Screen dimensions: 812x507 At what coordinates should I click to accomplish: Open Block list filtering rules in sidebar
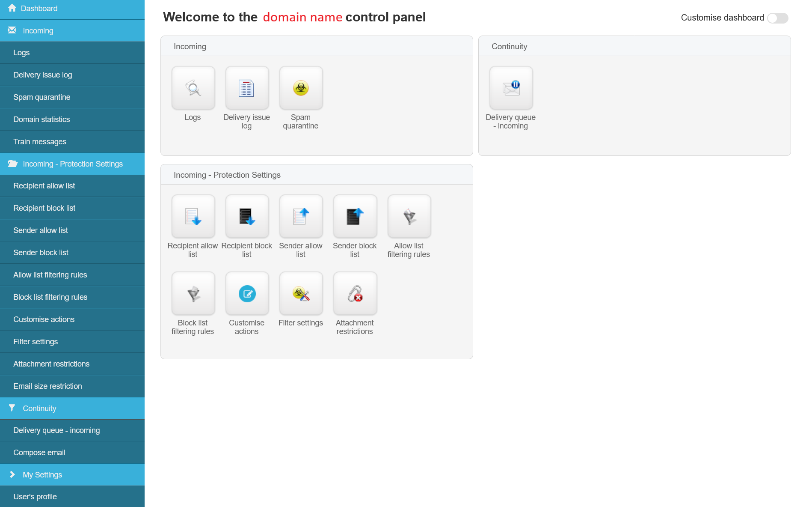pos(72,297)
